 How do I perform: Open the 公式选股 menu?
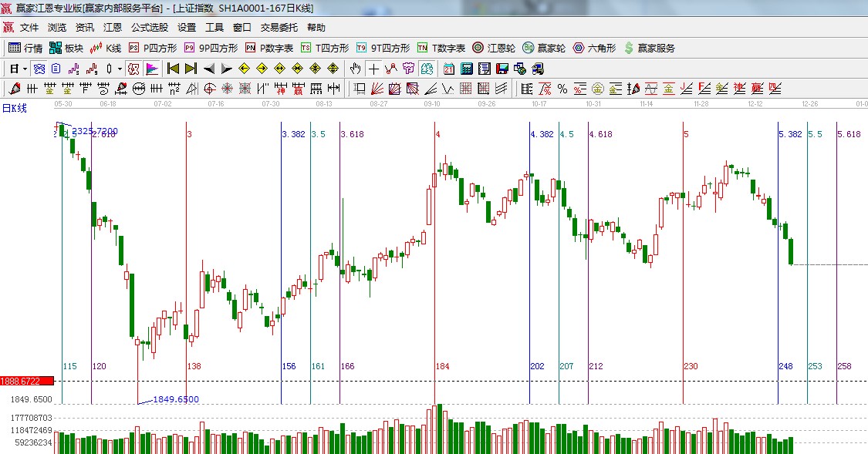coord(149,27)
